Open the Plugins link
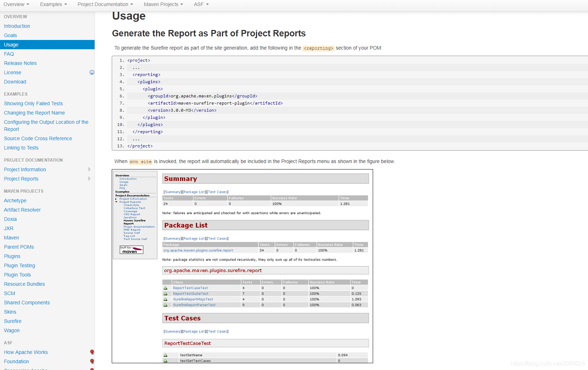Screen dimensions: 588x370 coord(12,256)
